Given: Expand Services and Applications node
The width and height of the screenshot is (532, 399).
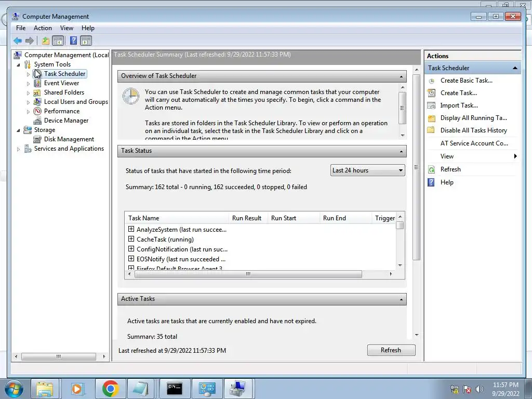Looking at the screenshot, I should pos(18,149).
